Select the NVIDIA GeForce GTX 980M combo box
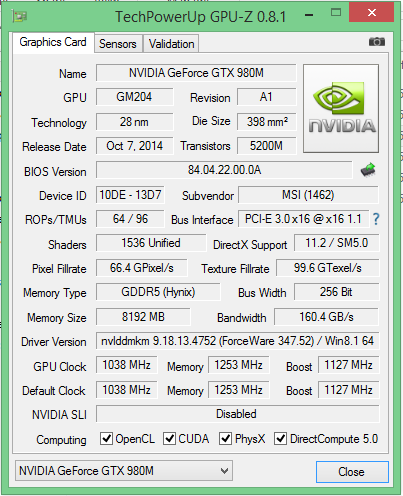Image resolution: width=403 pixels, height=496 pixels. [124, 471]
